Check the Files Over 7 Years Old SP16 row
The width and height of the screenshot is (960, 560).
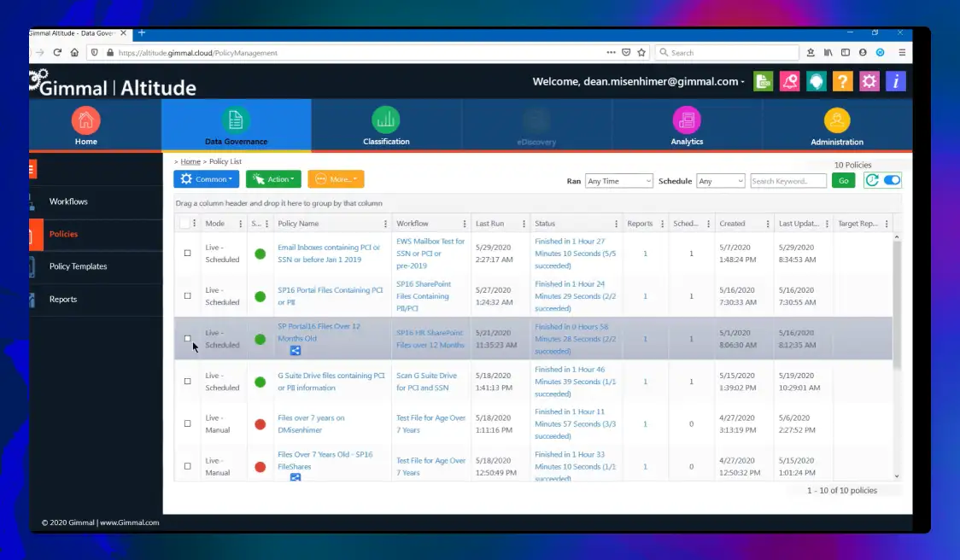click(187, 466)
